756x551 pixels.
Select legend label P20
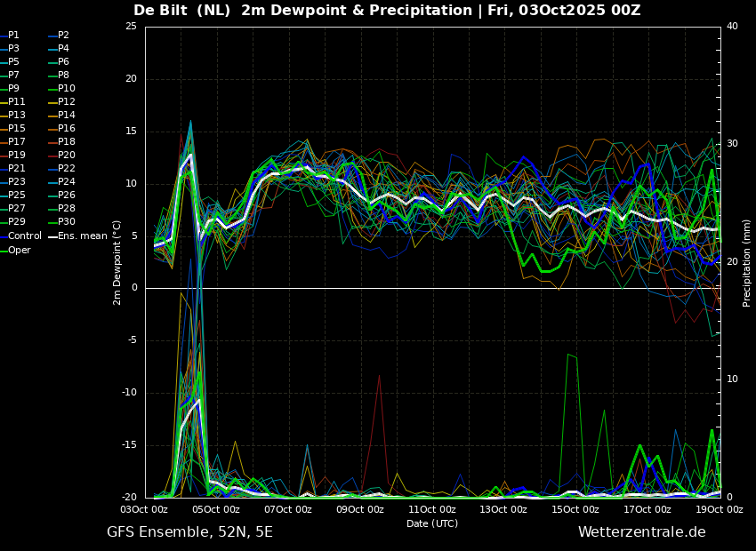point(62,156)
